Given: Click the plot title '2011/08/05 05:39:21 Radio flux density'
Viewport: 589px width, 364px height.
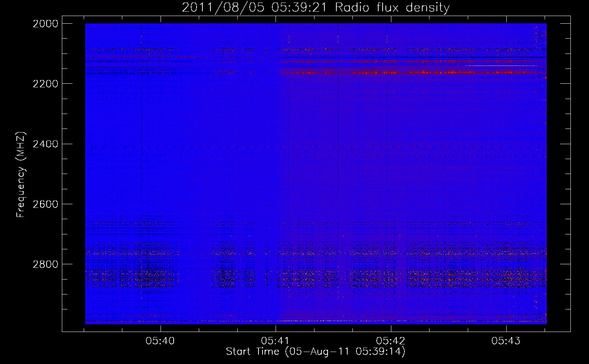Looking at the screenshot, I should point(316,8).
